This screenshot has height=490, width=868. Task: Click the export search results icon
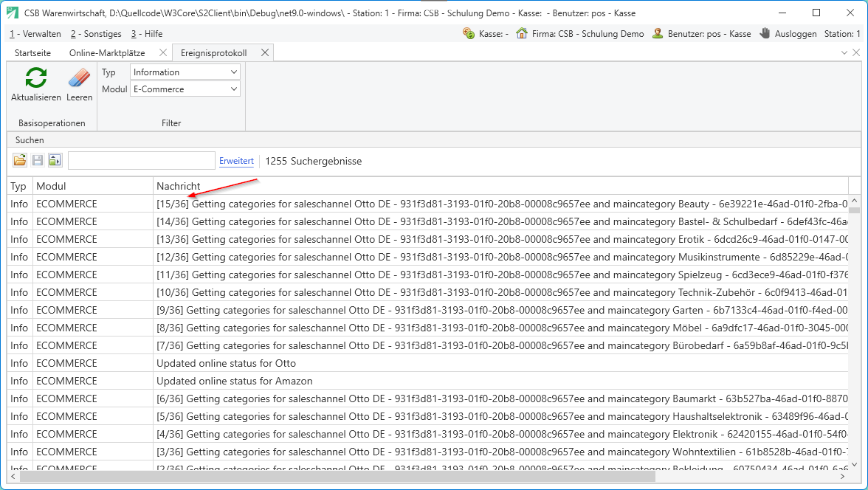[55, 161]
